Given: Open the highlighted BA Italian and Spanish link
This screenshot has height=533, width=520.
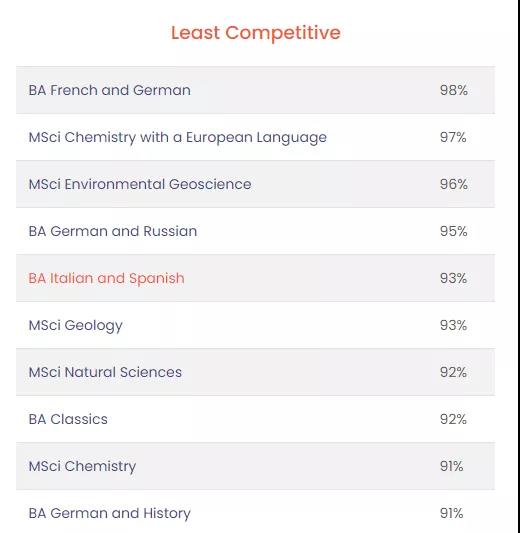Looking at the screenshot, I should [106, 278].
